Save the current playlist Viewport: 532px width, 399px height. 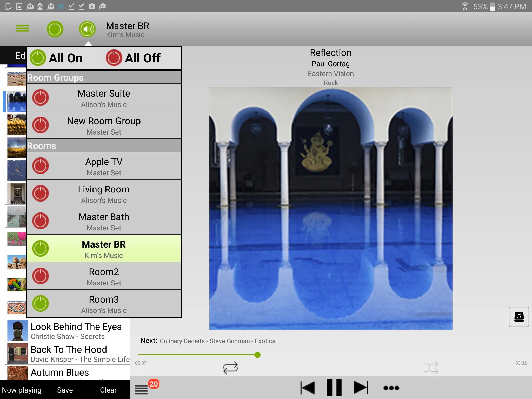pos(65,390)
